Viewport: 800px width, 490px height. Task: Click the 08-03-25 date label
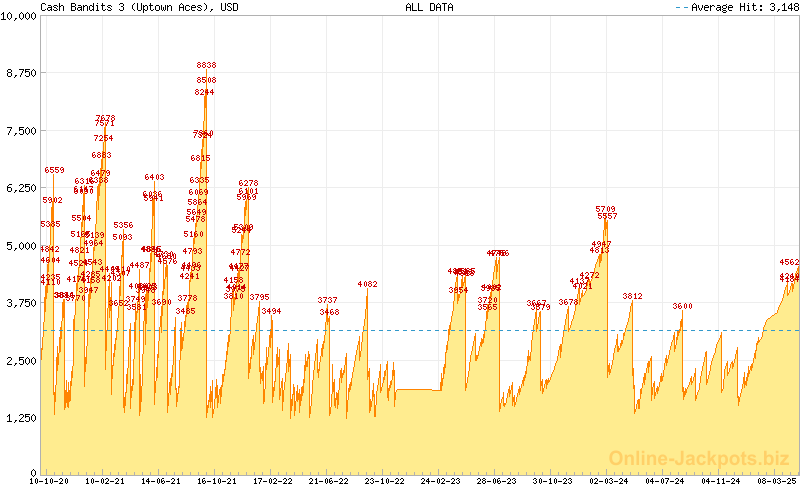[776, 481]
